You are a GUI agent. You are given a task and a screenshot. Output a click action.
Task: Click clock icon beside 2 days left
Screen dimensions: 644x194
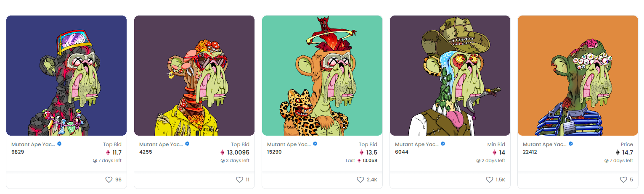click(478, 160)
